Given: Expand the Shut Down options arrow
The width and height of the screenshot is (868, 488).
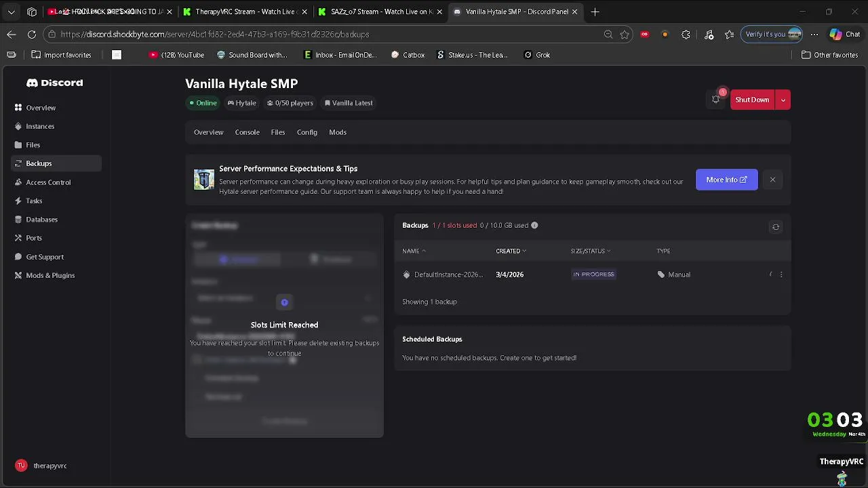Looking at the screenshot, I should (783, 100).
